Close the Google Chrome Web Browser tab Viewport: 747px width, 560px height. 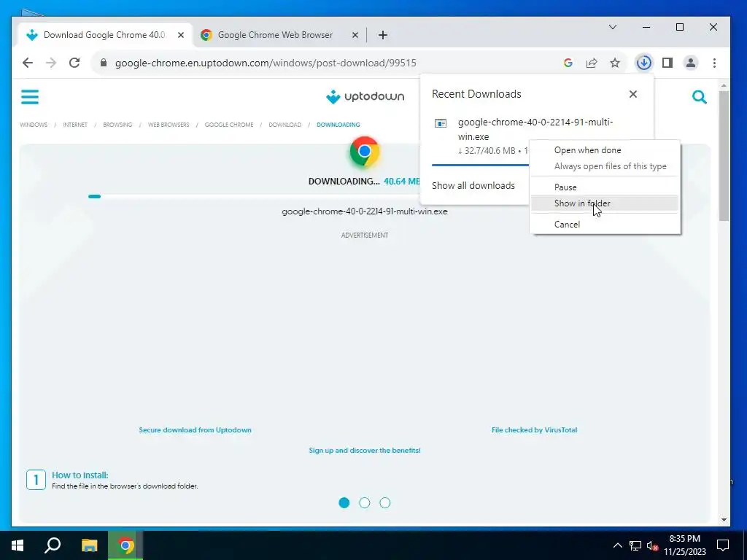coord(355,35)
